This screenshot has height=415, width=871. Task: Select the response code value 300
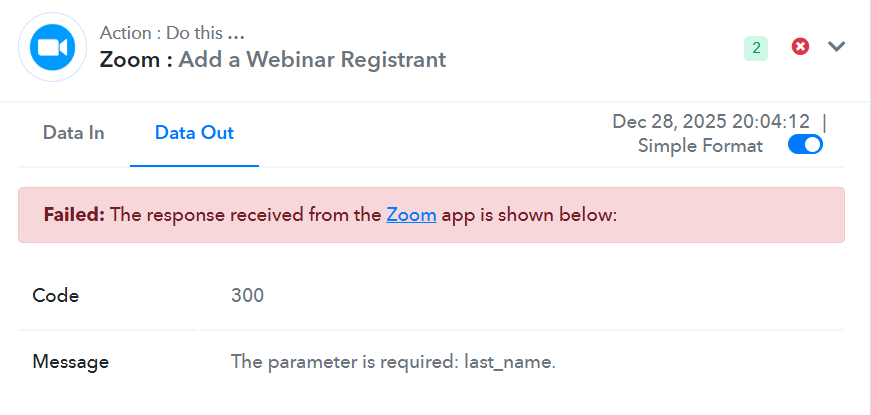pyautogui.click(x=247, y=295)
